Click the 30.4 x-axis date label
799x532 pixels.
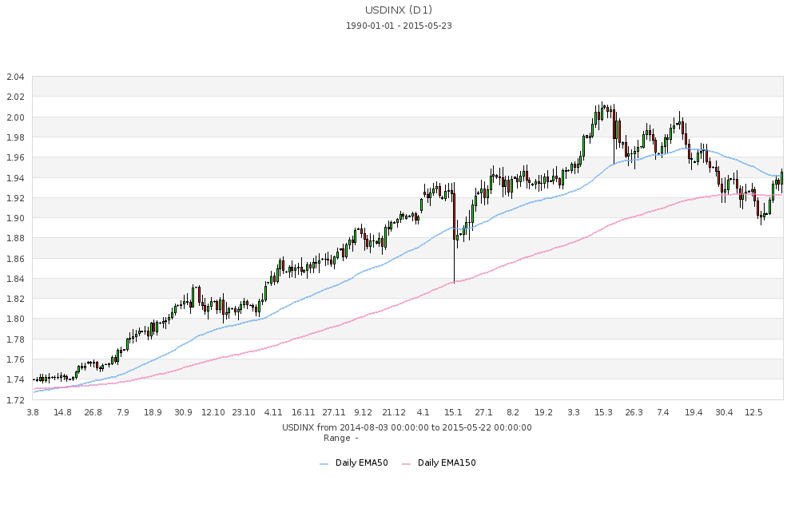click(724, 412)
